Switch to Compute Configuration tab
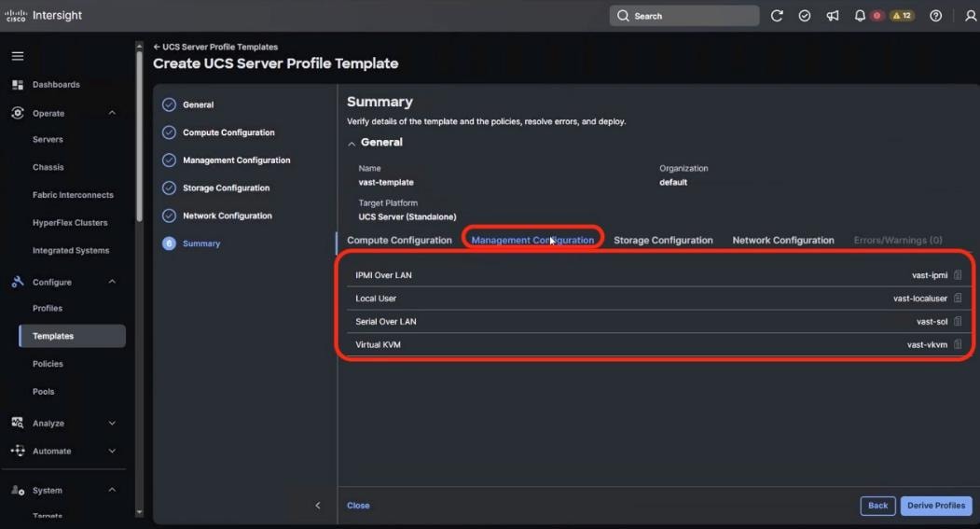This screenshot has width=980, height=529. point(399,240)
